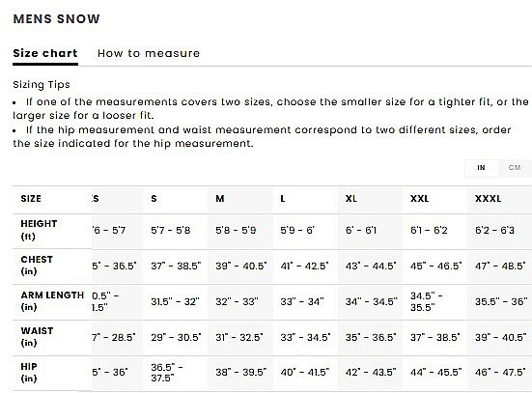Click the HIP (in) row label

tap(29, 373)
